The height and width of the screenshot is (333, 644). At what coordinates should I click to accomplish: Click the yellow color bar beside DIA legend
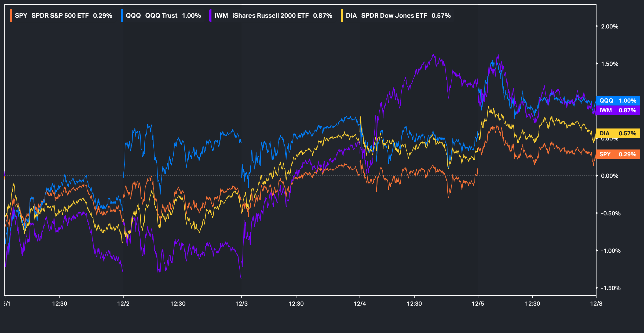point(342,16)
